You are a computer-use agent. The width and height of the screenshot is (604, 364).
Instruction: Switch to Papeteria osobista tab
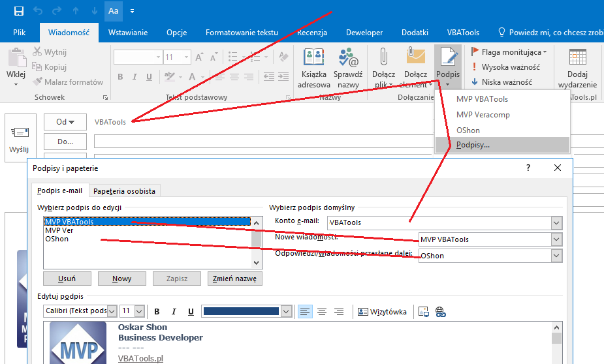[x=125, y=191]
